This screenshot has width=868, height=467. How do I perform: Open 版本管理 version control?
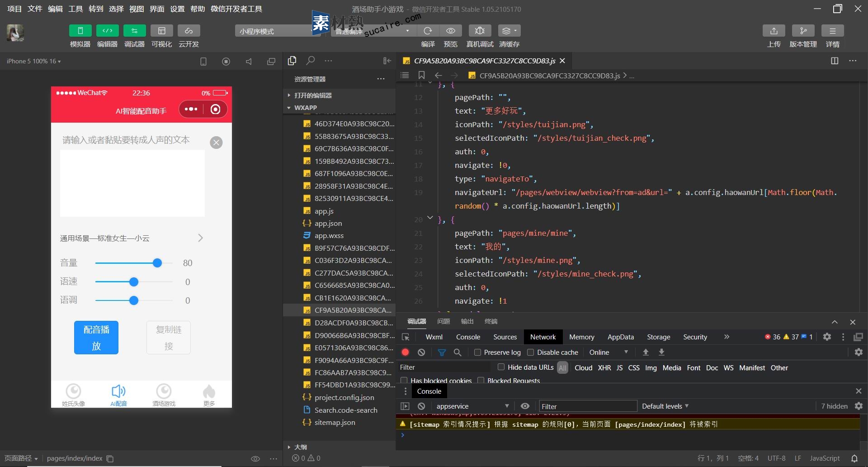(x=803, y=31)
